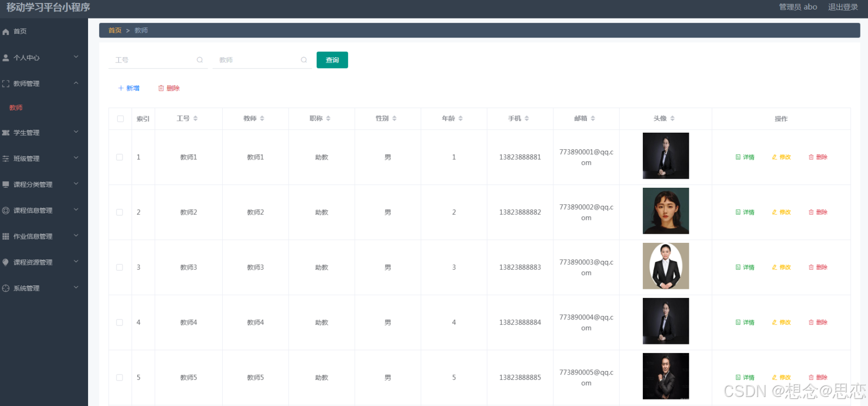Toggle the select-all checkbox in table header

(x=121, y=119)
